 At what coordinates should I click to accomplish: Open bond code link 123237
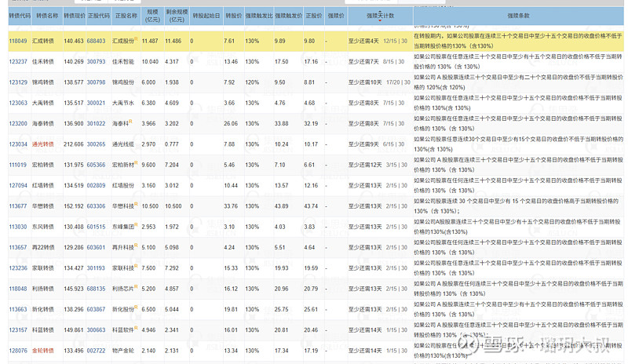18,62
